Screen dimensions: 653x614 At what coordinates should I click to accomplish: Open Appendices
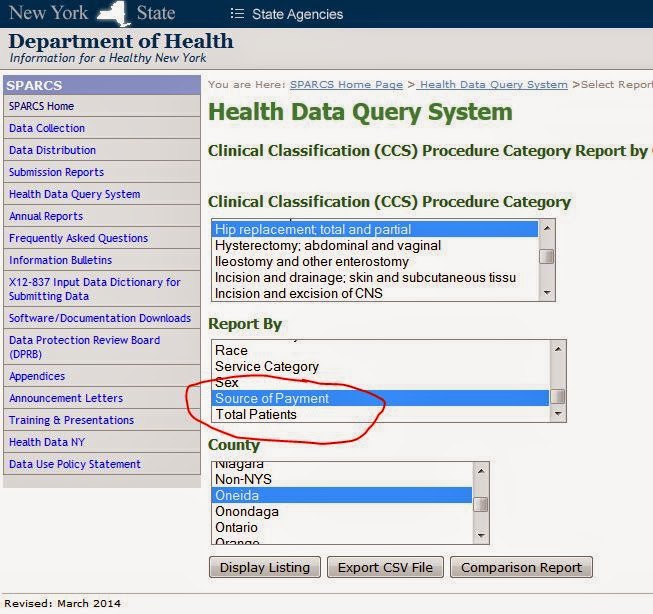click(37, 376)
